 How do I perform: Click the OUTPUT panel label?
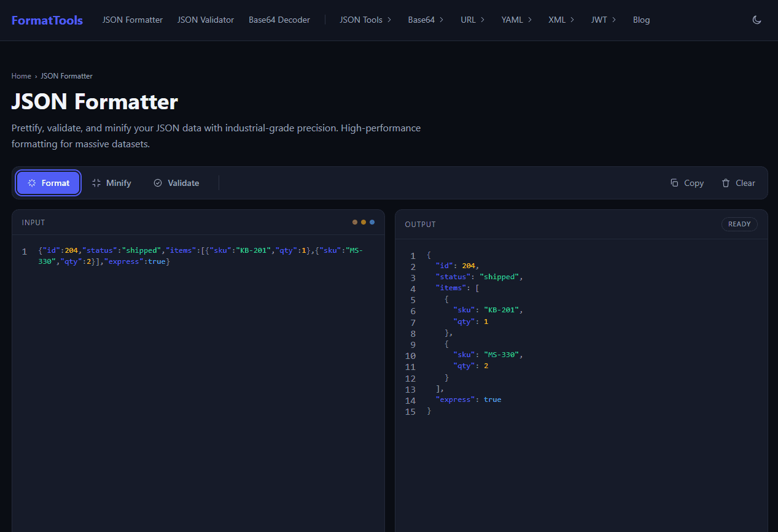click(x=421, y=225)
